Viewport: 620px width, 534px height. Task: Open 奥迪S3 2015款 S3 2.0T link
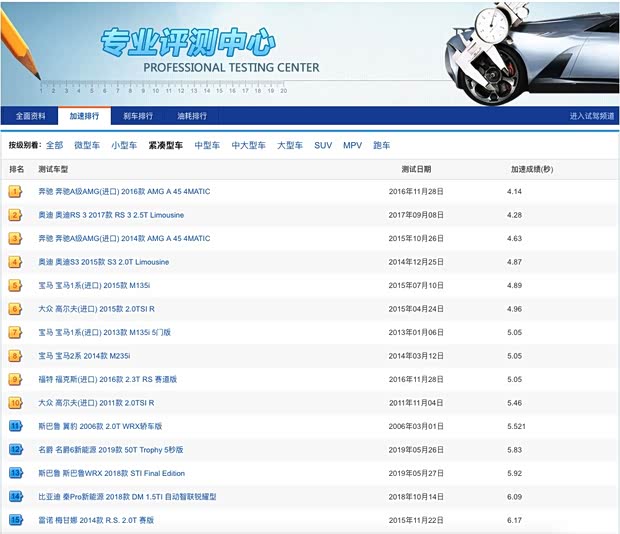pos(104,262)
